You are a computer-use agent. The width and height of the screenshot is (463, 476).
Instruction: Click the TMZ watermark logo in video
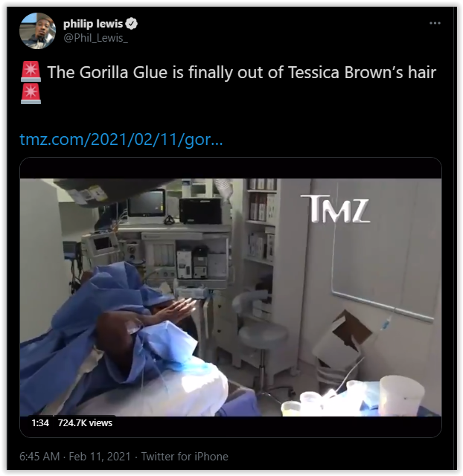(x=336, y=209)
